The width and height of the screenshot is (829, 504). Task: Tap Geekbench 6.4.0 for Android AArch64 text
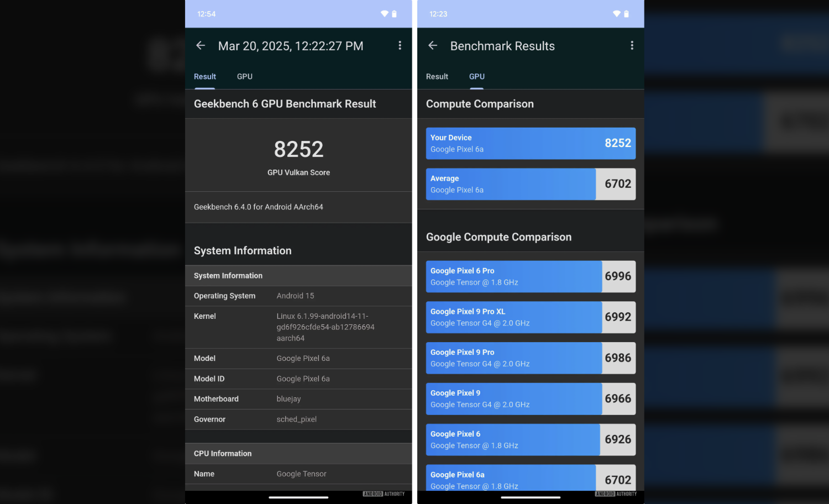point(259,207)
